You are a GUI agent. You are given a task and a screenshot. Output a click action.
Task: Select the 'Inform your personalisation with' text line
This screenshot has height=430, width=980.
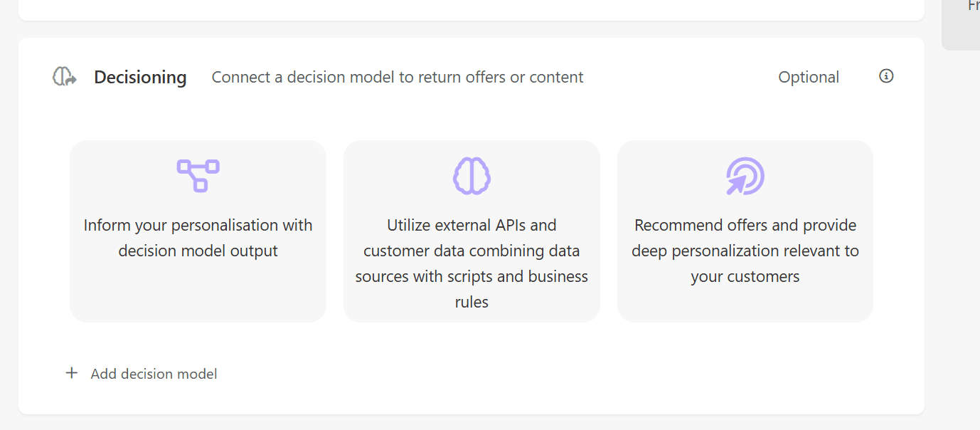(x=198, y=225)
